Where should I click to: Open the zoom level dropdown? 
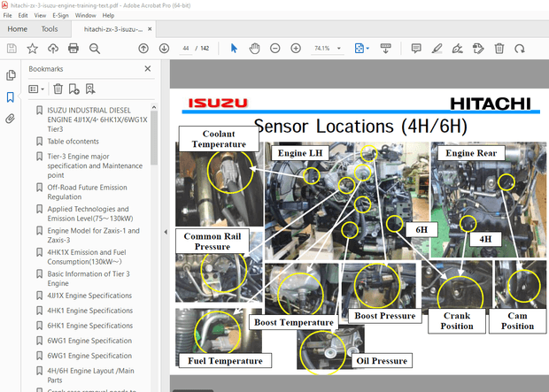coord(339,49)
